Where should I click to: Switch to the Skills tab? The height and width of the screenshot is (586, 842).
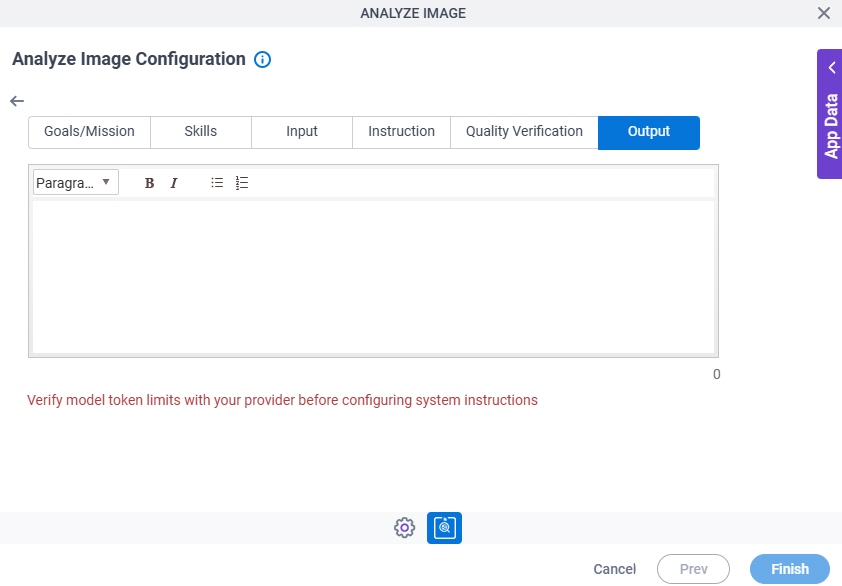click(x=201, y=132)
